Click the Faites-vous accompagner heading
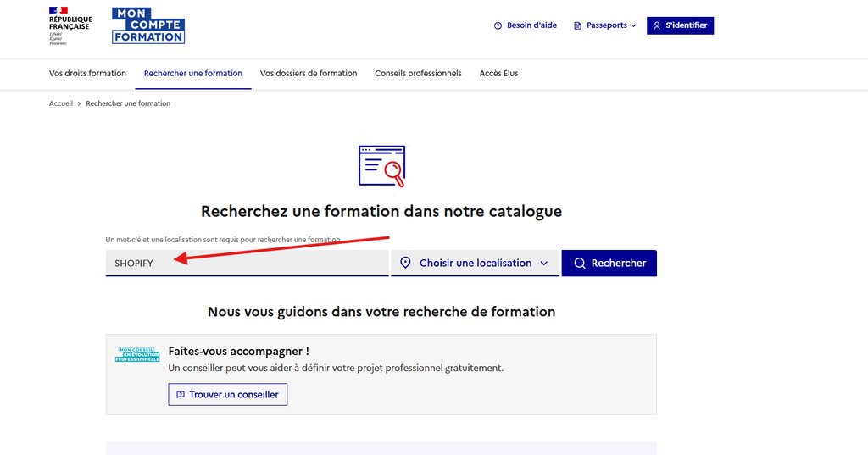Screen dimensions: 868x455 tap(238, 351)
